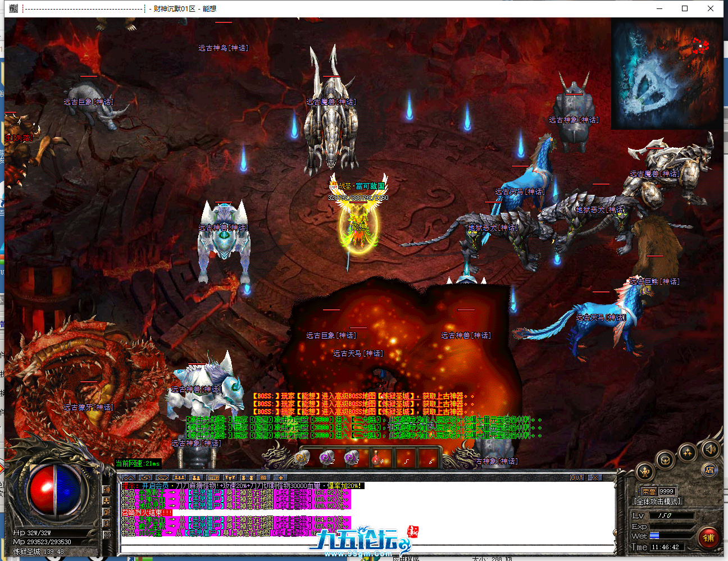Image resolution: width=728 pixels, height=561 pixels.
Task: Close the chat panel with X button
Action: 594,478
